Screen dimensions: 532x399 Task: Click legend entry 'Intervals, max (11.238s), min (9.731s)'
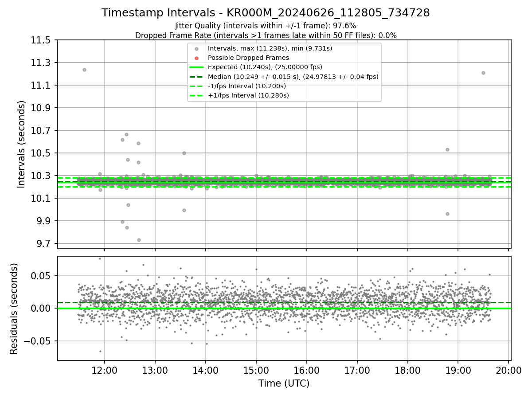tap(270, 48)
